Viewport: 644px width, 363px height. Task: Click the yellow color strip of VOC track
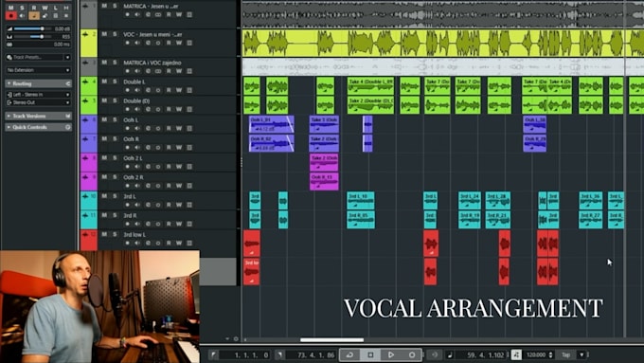(x=89, y=43)
